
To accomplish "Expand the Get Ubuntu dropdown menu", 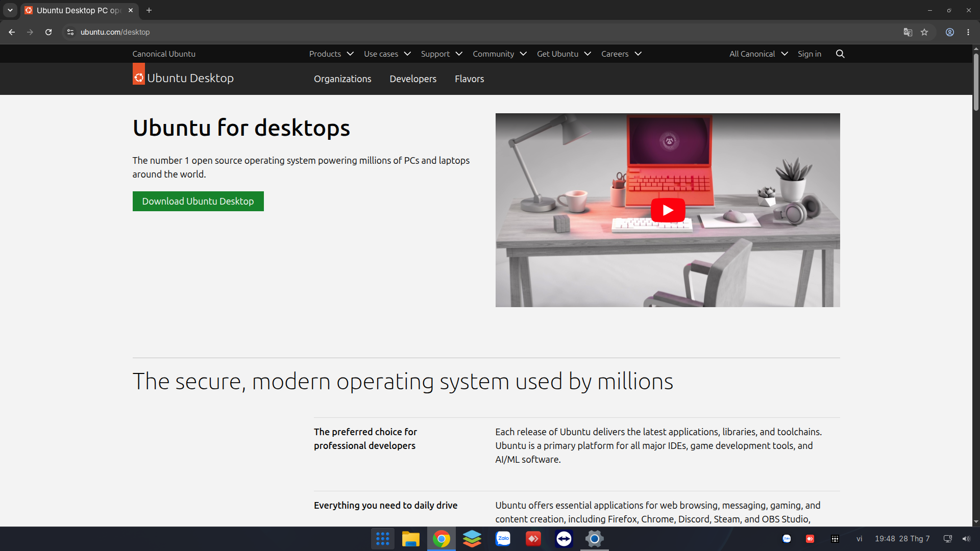I will pos(564,54).
